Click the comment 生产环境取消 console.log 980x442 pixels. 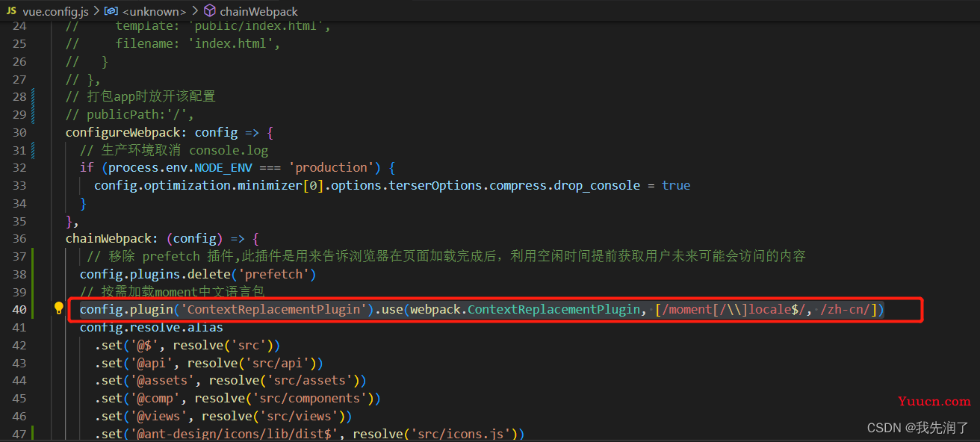click(174, 150)
